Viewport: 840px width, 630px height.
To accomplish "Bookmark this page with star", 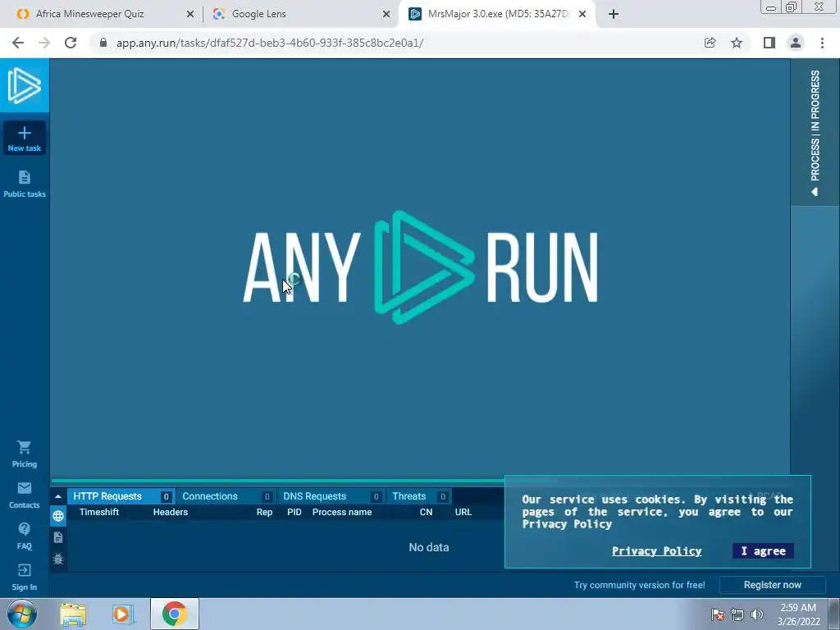I will pyautogui.click(x=737, y=43).
